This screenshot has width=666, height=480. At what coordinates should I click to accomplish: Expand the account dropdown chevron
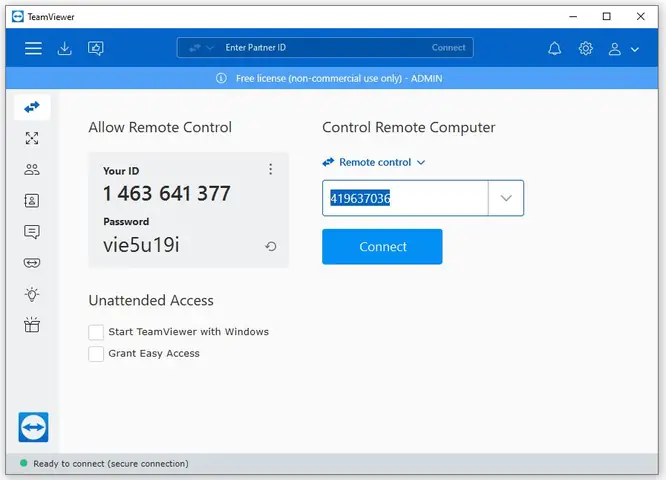pyautogui.click(x=635, y=49)
